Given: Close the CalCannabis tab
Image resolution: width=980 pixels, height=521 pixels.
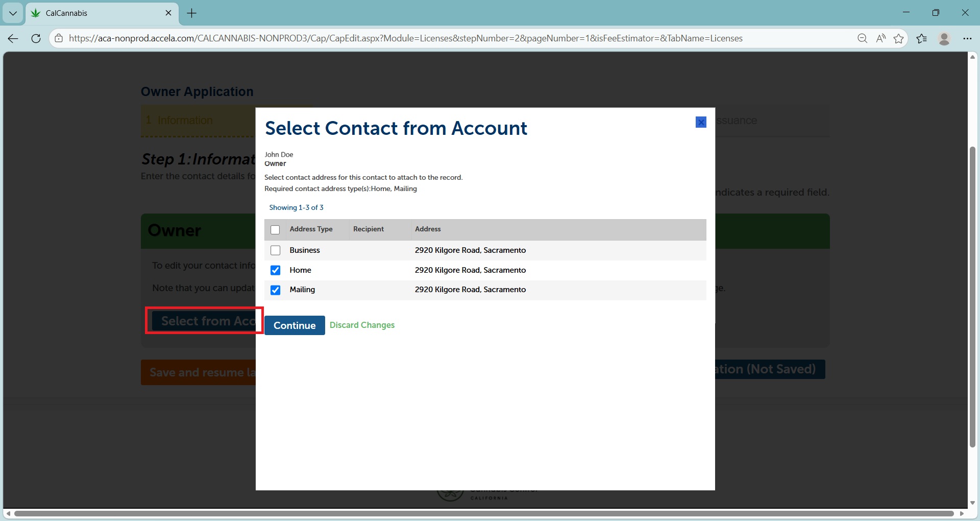Looking at the screenshot, I should click(168, 13).
